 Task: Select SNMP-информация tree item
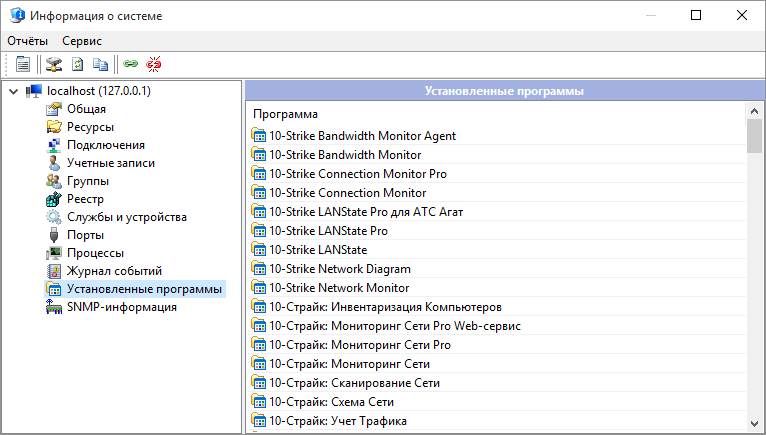122,307
